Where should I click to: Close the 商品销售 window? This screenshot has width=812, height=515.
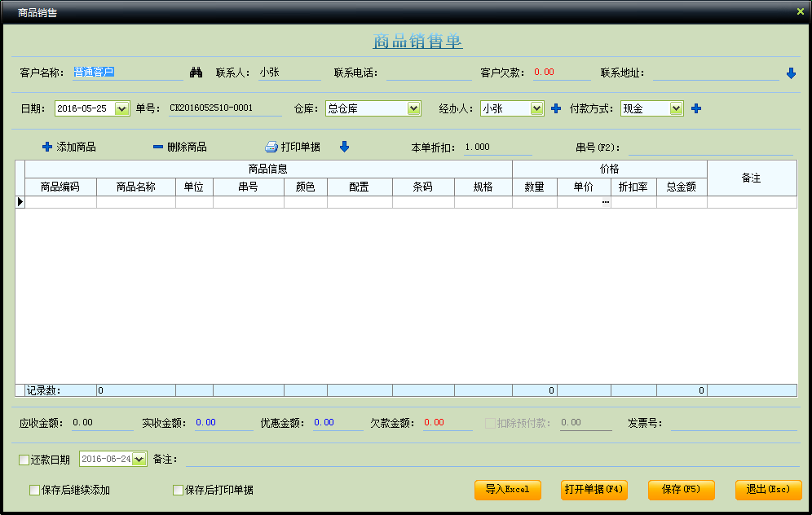click(800, 11)
